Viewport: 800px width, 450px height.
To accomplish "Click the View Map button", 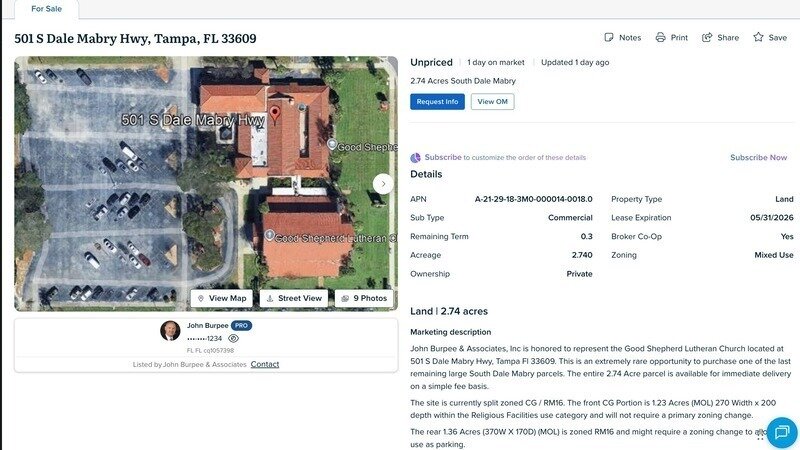I will click(221, 298).
